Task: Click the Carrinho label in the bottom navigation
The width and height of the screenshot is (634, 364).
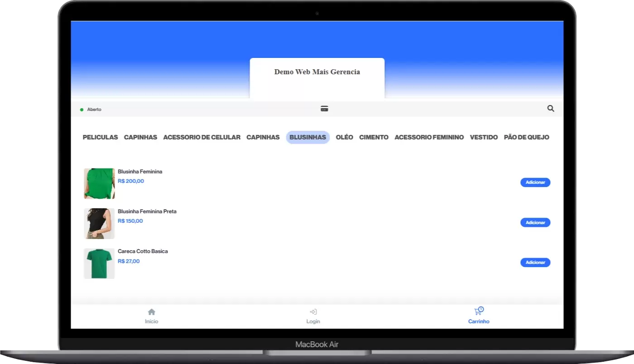Action: pos(479,321)
